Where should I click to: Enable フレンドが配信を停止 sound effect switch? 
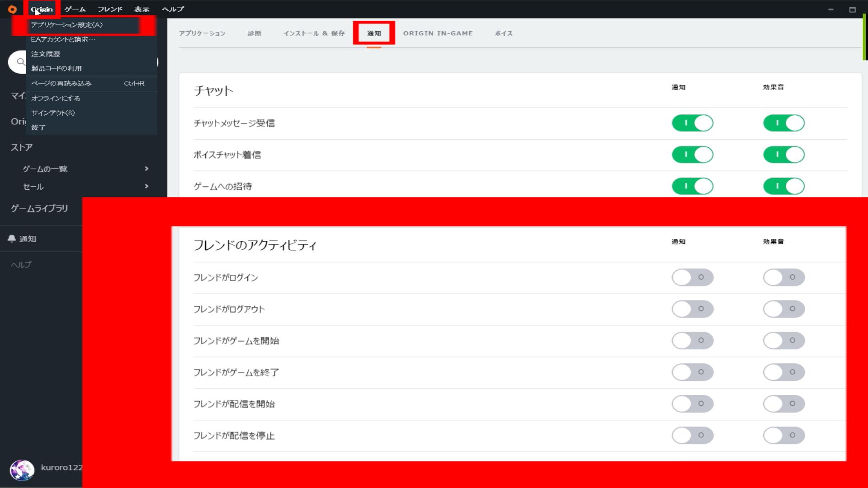(784, 436)
